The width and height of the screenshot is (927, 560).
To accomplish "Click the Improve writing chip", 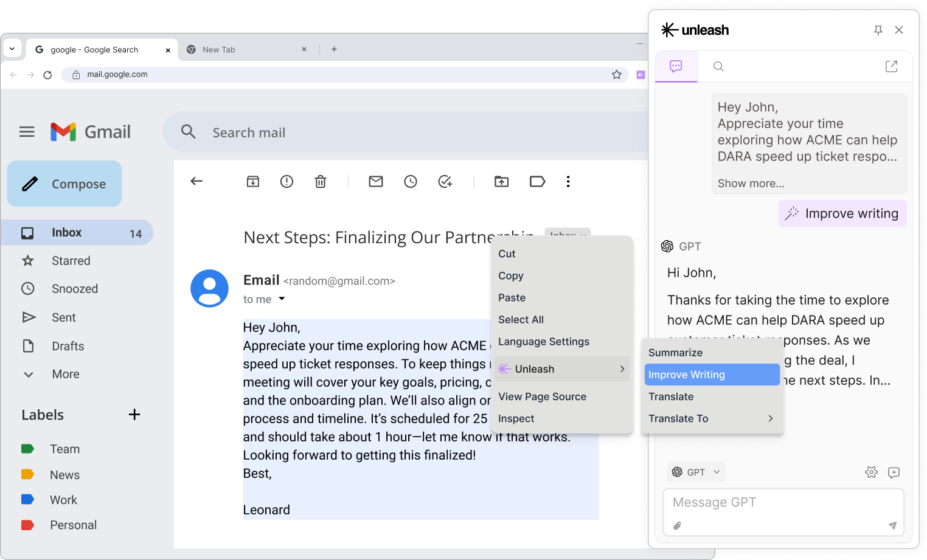I will coord(842,213).
